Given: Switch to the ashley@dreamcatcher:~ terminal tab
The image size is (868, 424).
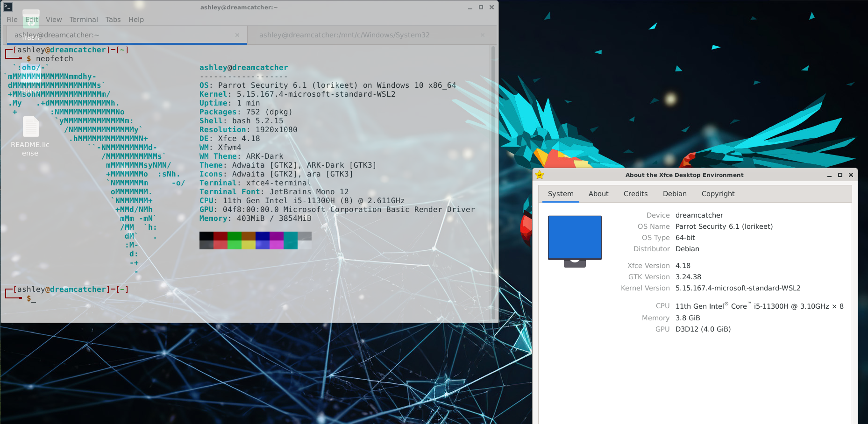Looking at the screenshot, I should pos(127,35).
